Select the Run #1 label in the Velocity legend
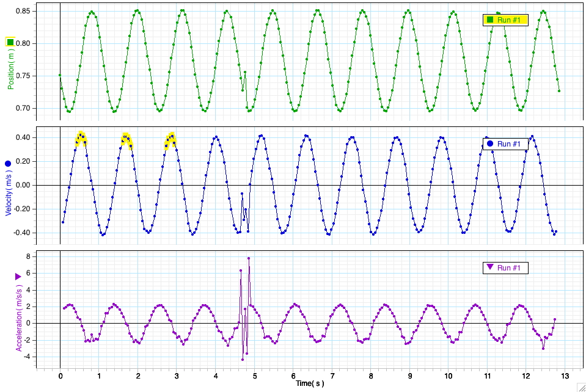Viewport: 586px width, 392px height. [x=508, y=143]
